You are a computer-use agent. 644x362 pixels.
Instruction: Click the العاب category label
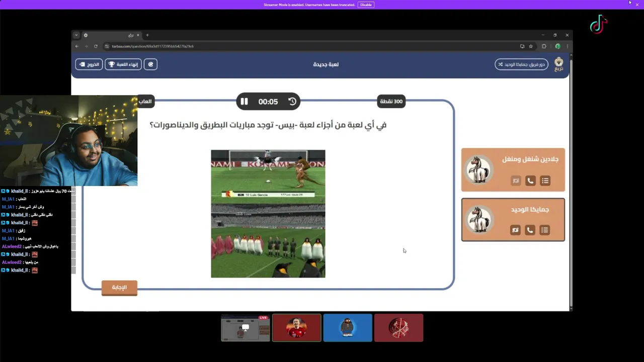pos(145,102)
